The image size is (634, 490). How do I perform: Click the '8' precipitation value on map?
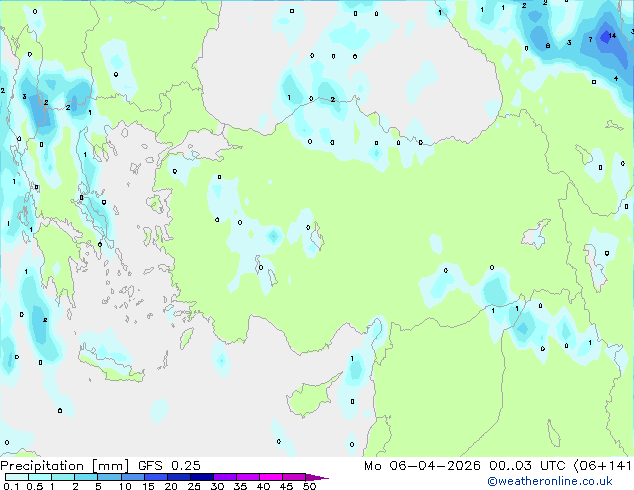[548, 46]
